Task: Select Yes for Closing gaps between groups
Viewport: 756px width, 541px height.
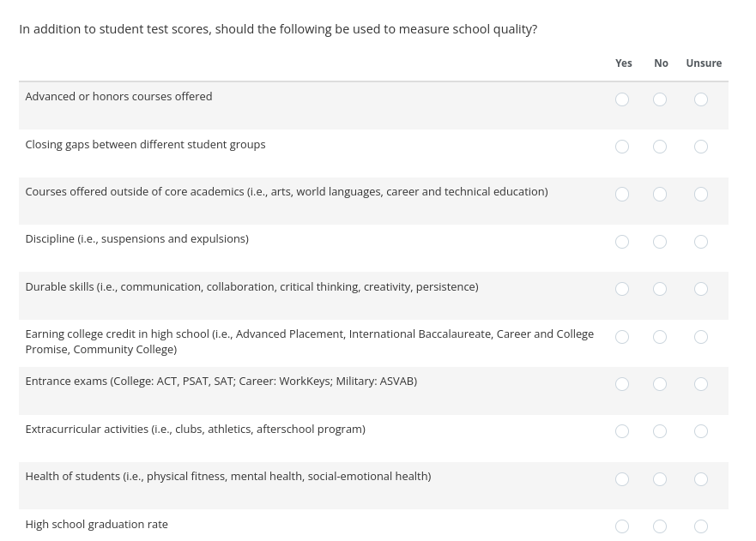Action: [622, 147]
